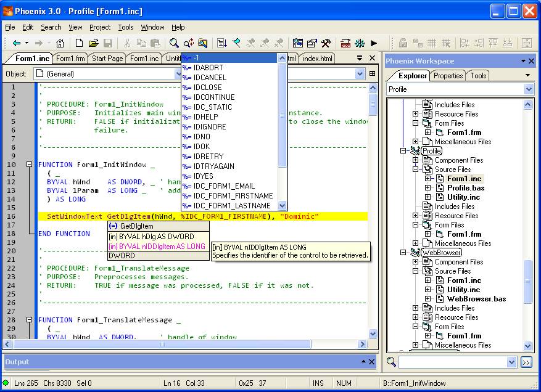
Task: Click the editor horizontal scrollbar thumb
Action: coord(162,344)
